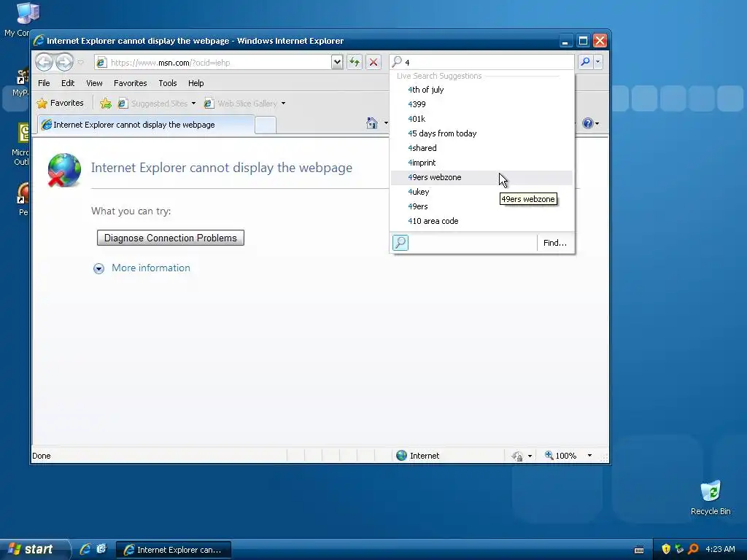Select suggestion '4th of july'
747x560 pixels.
[x=481, y=90]
